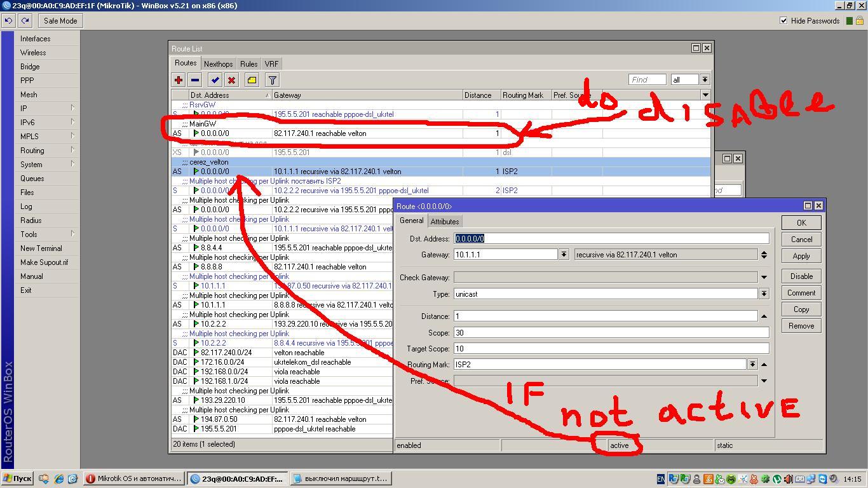Toggle the Hide Passwords checkbox
Screen dimensions: 868x488
click(783, 21)
